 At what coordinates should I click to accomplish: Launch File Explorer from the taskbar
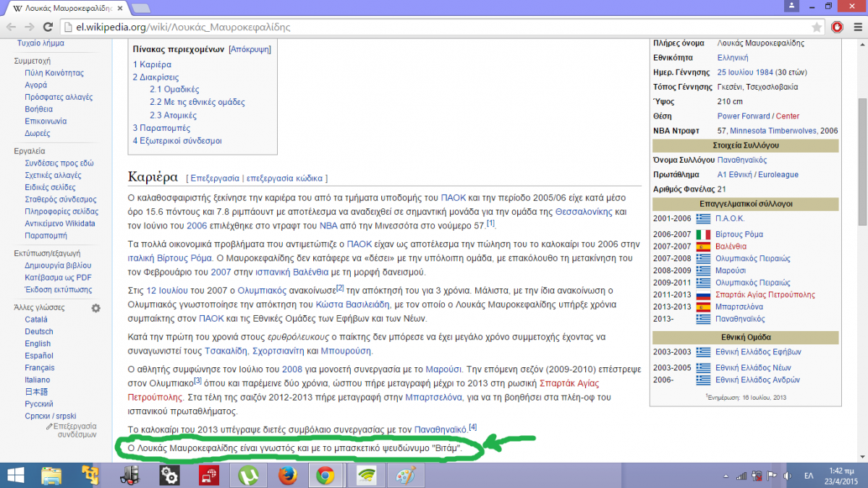point(51,475)
